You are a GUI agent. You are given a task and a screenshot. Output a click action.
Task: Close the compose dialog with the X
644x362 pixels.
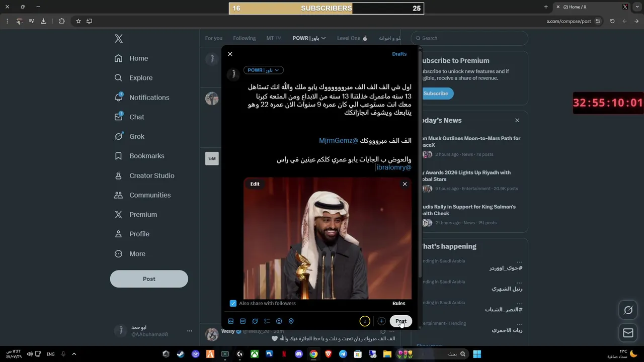230,54
